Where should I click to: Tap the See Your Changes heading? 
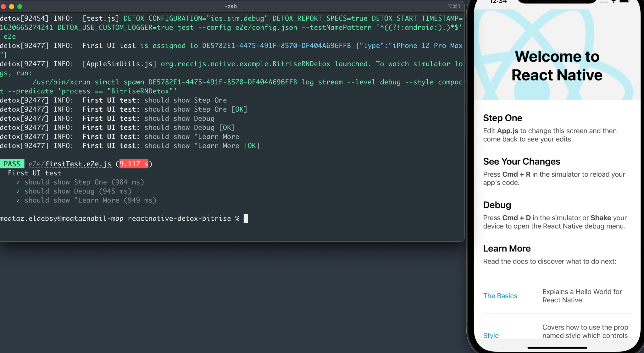(x=522, y=161)
